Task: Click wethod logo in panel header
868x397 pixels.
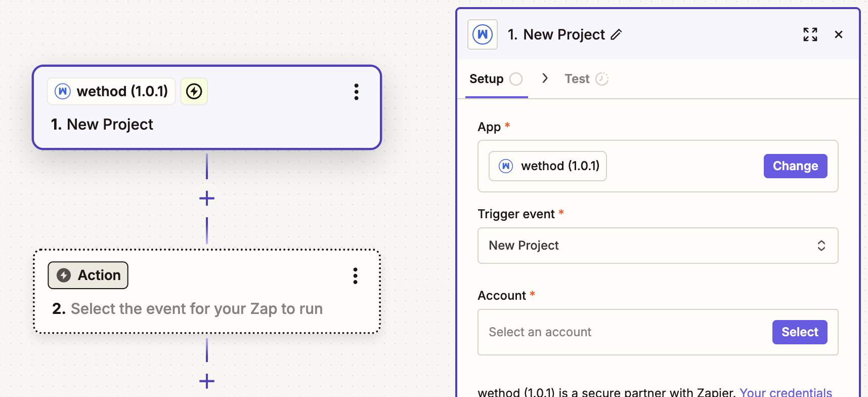Action: coord(482,34)
